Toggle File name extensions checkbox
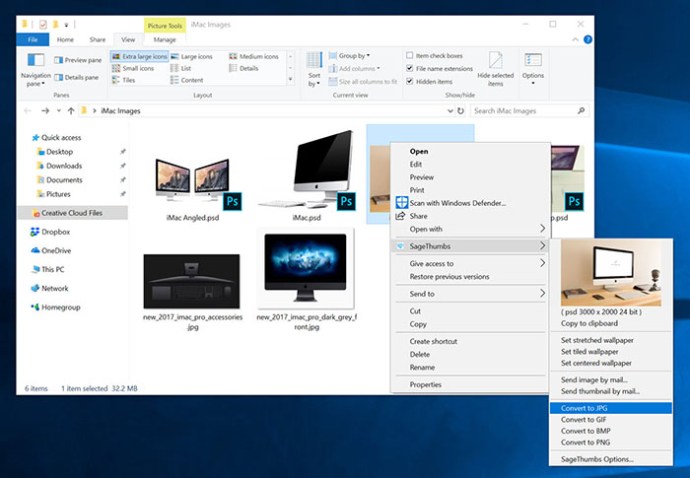This screenshot has height=478, width=690. tap(410, 68)
